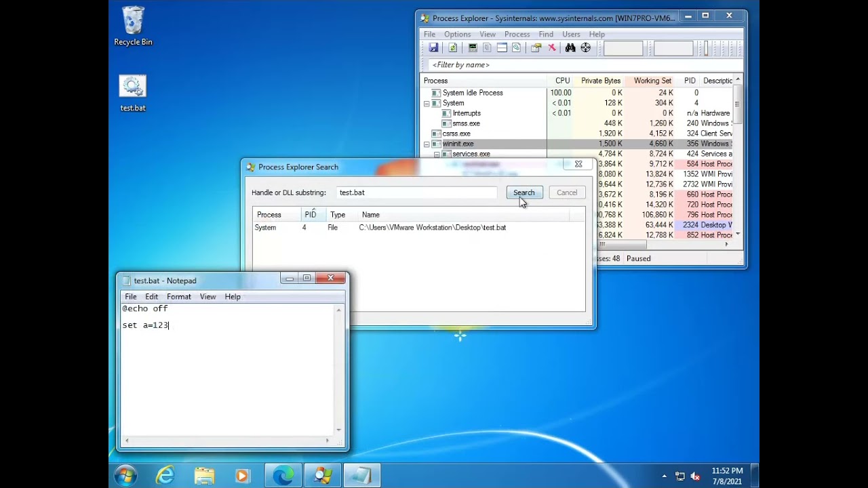This screenshot has width=868, height=488.
Task: Collapse the System process tree node
Action: point(427,103)
